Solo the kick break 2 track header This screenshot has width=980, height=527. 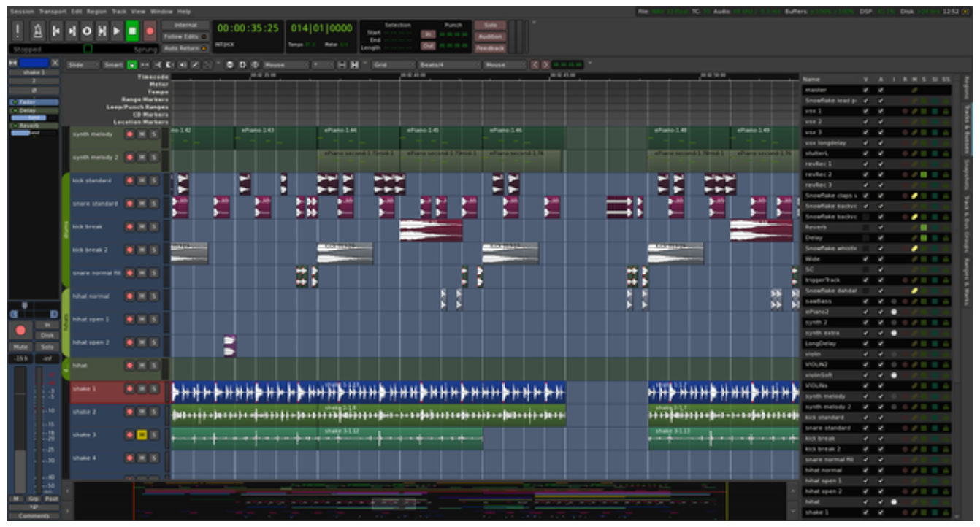click(x=153, y=250)
